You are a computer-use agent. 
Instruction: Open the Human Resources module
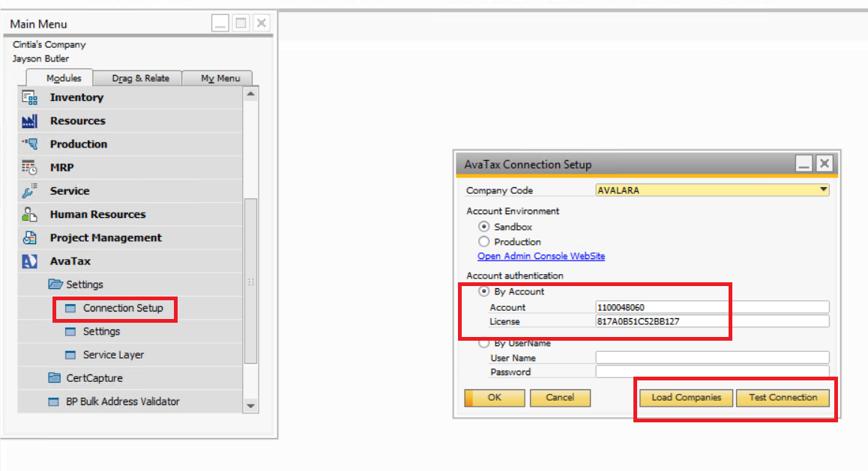click(98, 214)
